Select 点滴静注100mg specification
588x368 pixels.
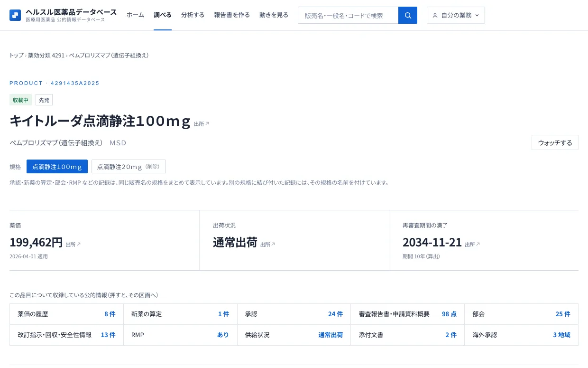57,167
